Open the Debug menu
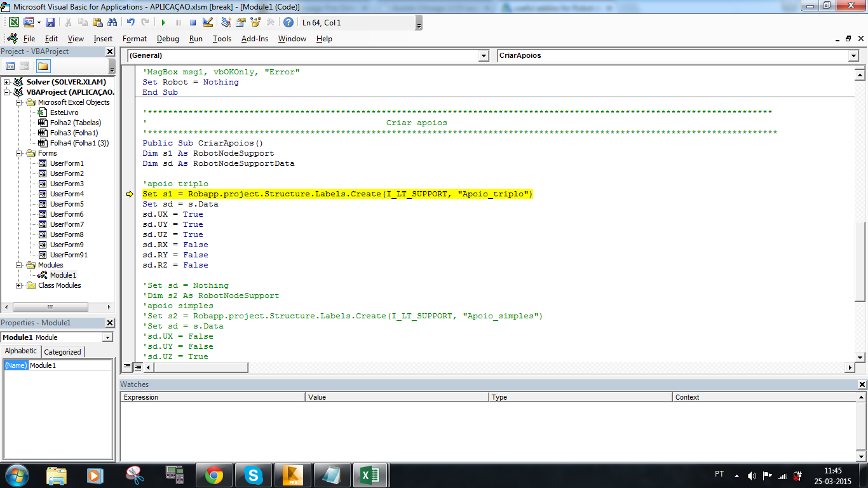 [168, 39]
